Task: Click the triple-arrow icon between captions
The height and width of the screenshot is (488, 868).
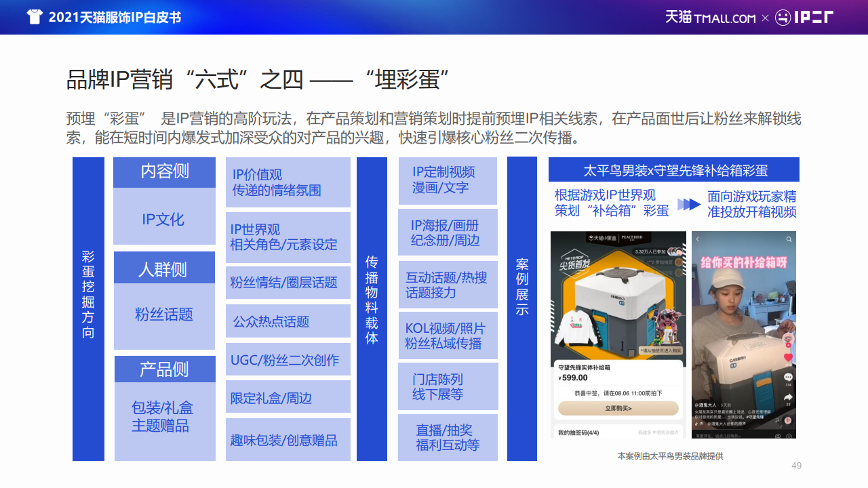Action: [x=688, y=204]
